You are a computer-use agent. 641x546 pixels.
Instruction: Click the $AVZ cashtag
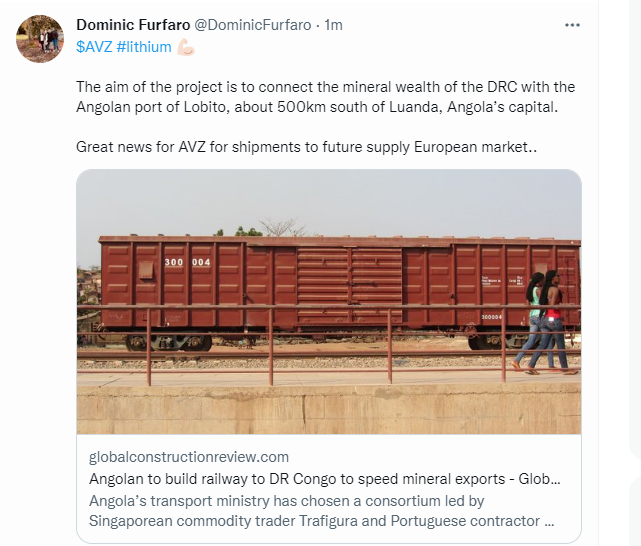click(x=94, y=47)
